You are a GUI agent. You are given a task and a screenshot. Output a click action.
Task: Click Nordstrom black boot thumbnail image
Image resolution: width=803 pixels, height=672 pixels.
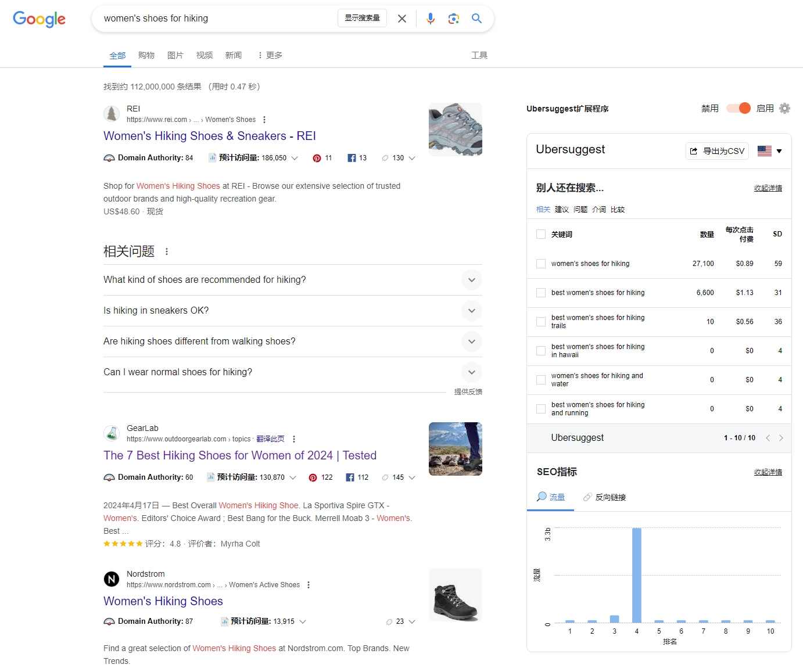[456, 595]
